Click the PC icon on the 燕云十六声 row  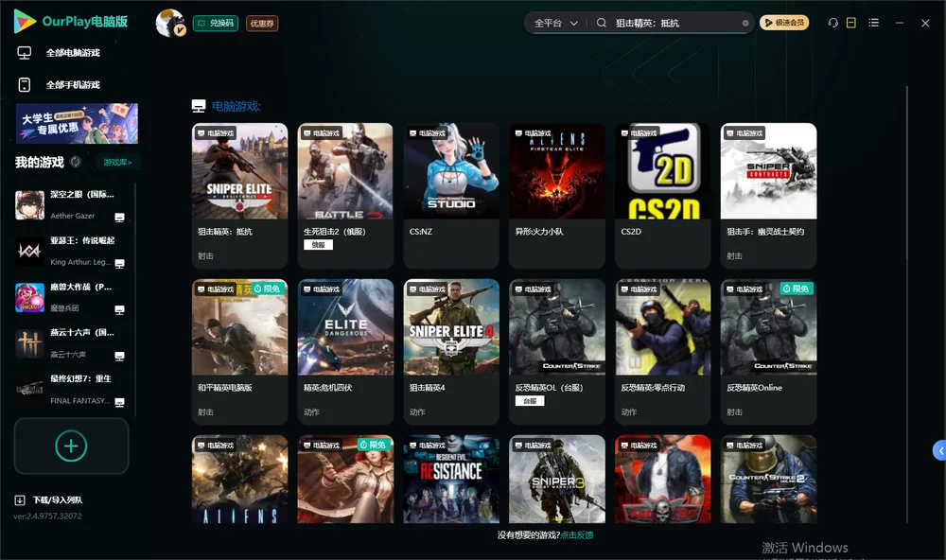tap(119, 356)
